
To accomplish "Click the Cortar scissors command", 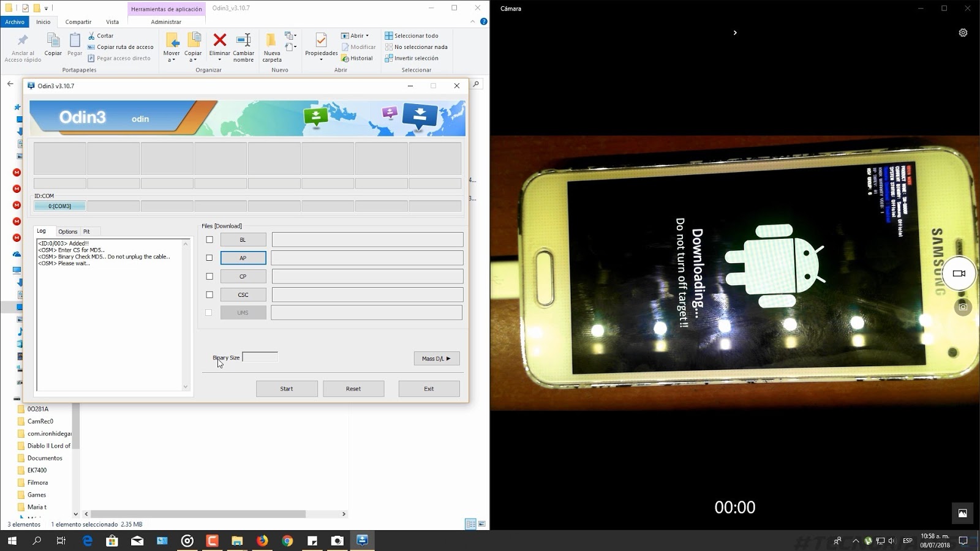I will [101, 36].
